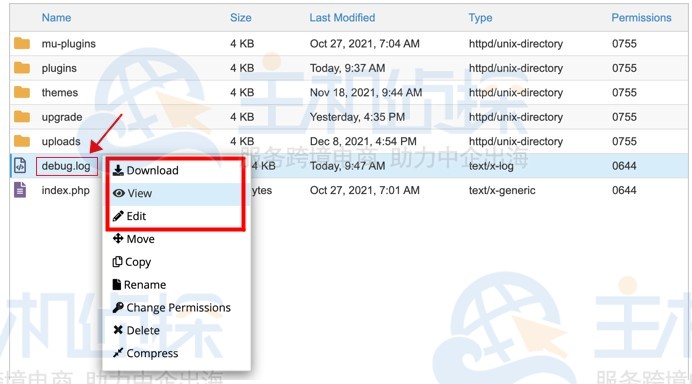
Task: Select the index.php file name
Action: (65, 191)
